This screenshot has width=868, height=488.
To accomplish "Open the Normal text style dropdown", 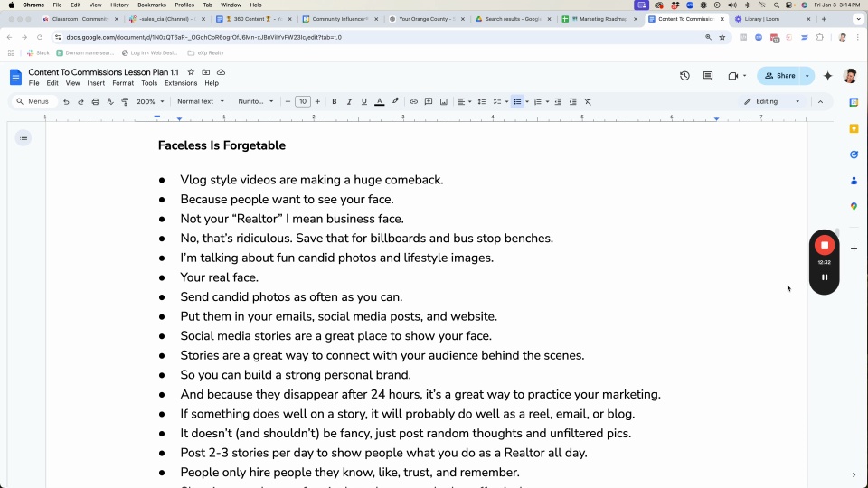I will click(x=201, y=102).
